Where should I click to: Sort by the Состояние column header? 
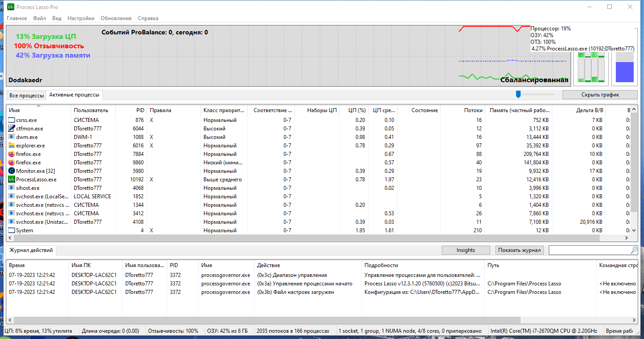[419, 110]
